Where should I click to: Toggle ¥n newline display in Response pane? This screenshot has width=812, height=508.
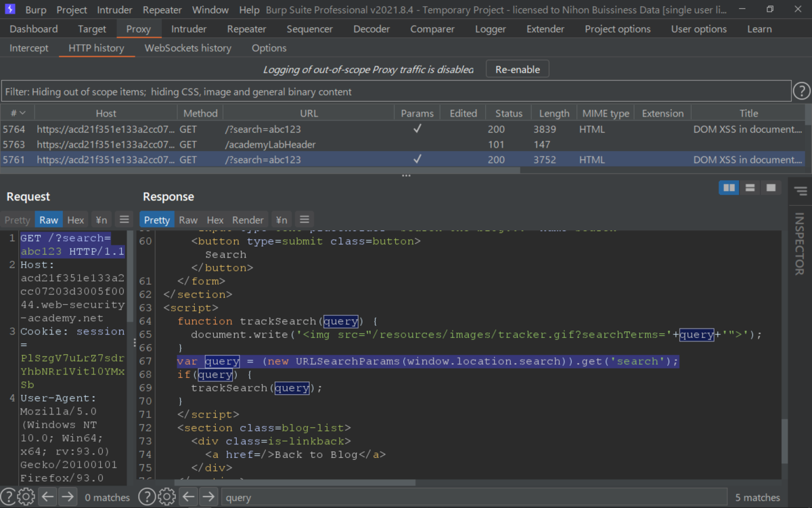[x=282, y=219]
